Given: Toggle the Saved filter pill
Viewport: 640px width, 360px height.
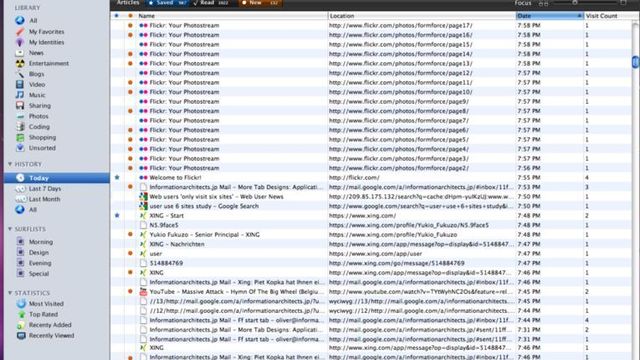Looking at the screenshot, I should click(x=167, y=3).
